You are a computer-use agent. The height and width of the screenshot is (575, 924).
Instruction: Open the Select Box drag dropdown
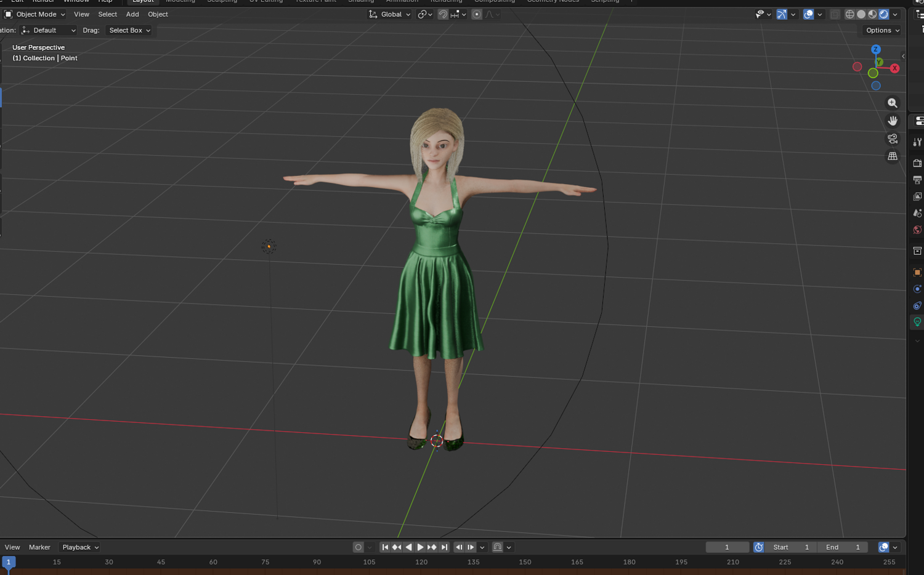point(129,30)
